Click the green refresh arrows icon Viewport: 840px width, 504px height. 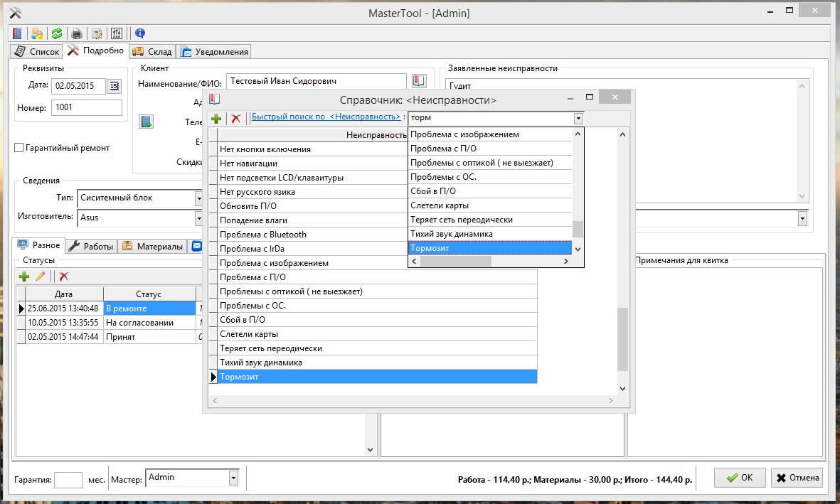click(57, 33)
